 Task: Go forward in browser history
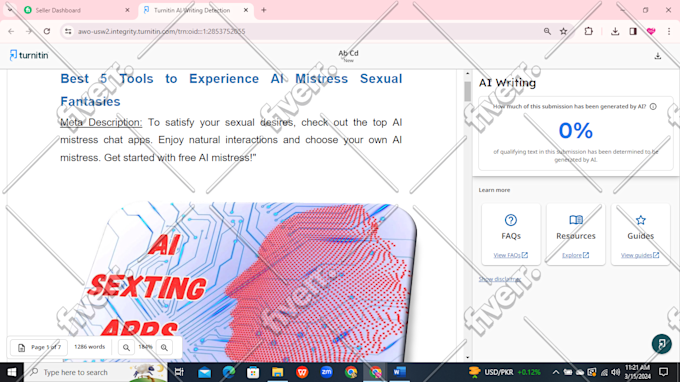coord(29,31)
